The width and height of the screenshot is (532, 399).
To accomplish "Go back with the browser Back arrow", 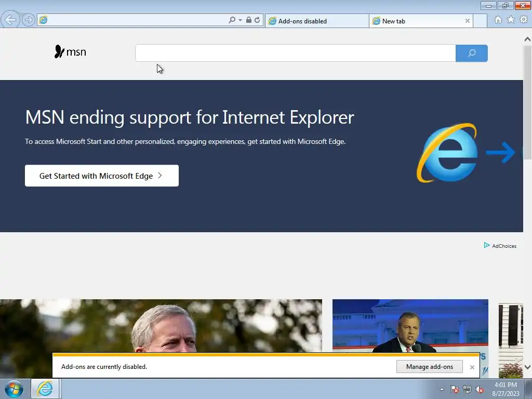I will [10, 20].
